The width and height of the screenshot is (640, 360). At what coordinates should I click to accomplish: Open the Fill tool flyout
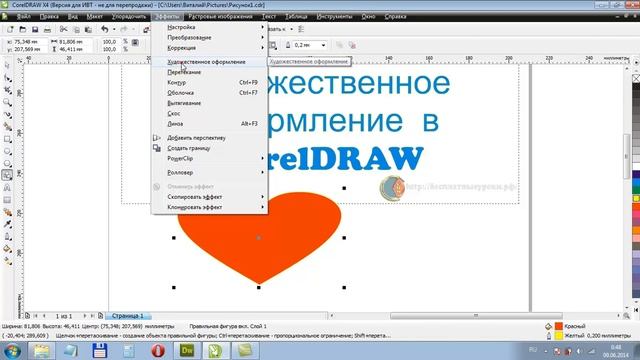coord(7,249)
